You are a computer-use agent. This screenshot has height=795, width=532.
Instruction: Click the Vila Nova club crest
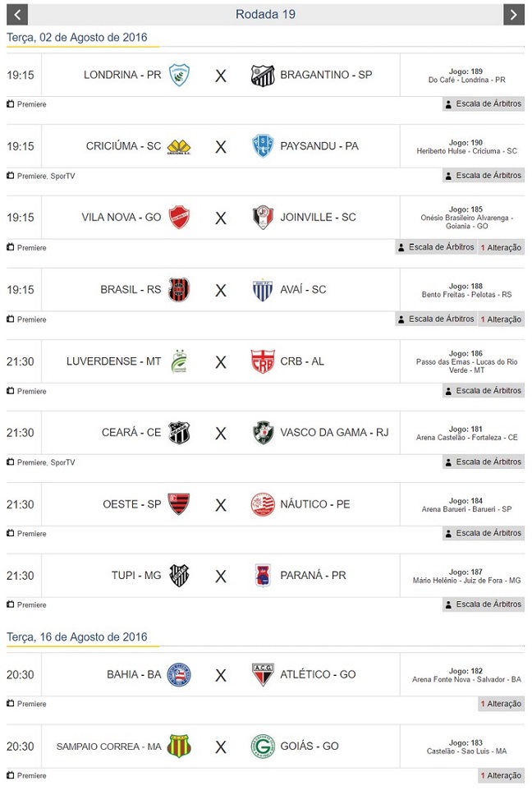click(179, 218)
